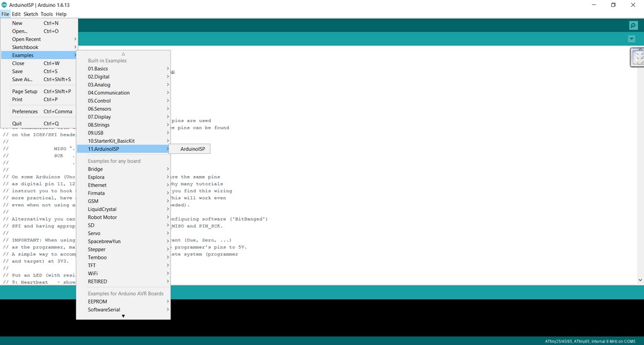Expand Esplora library examples
Screen dimensions: 644x345
click(123, 177)
